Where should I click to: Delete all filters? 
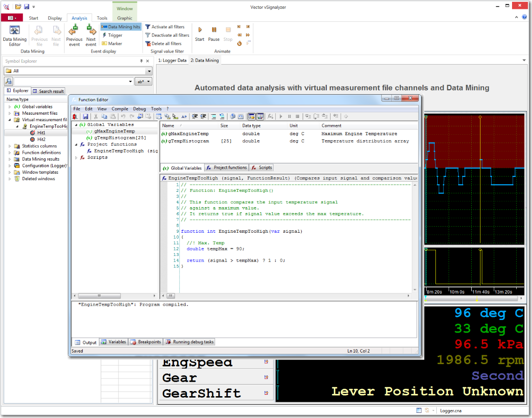tap(163, 44)
